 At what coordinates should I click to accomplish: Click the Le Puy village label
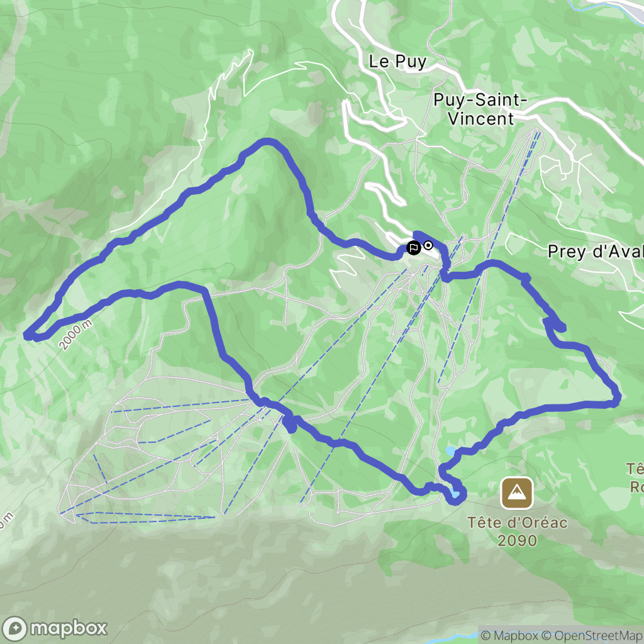point(397,62)
